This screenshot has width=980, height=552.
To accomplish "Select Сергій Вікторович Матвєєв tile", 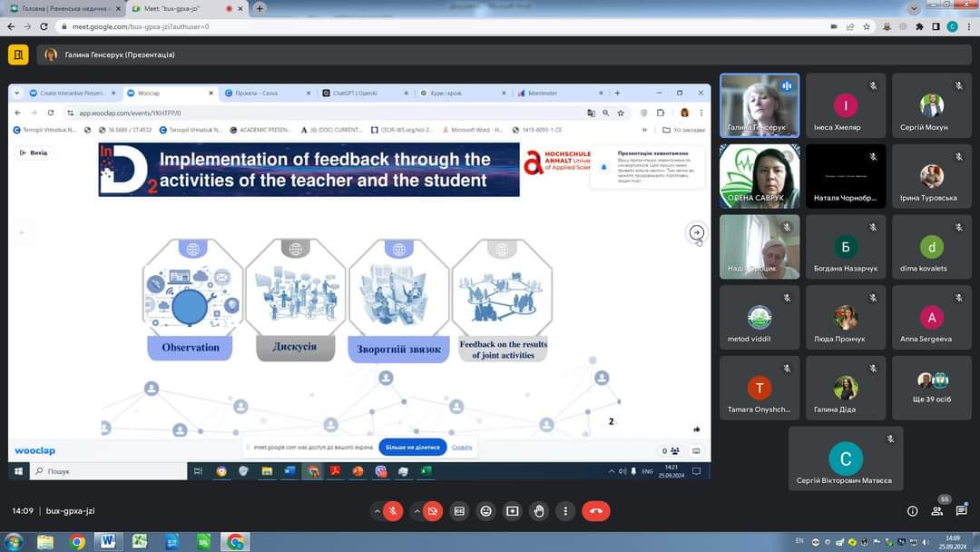I will click(846, 458).
